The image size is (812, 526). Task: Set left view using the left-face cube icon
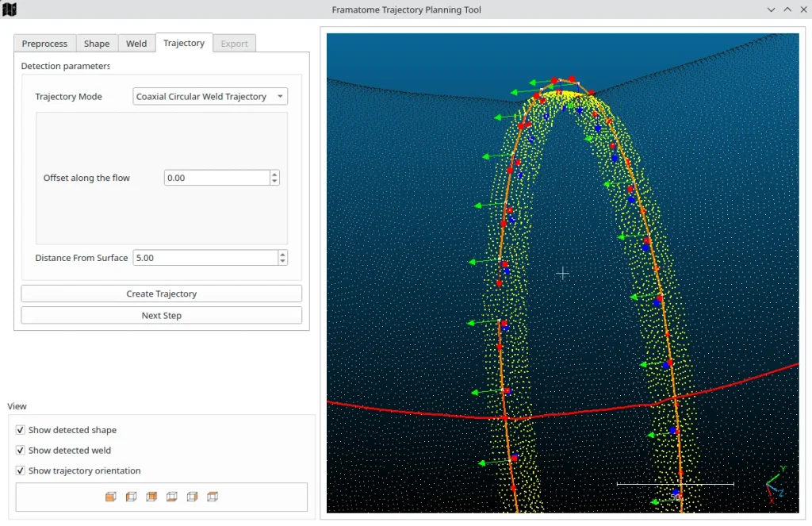tap(131, 497)
